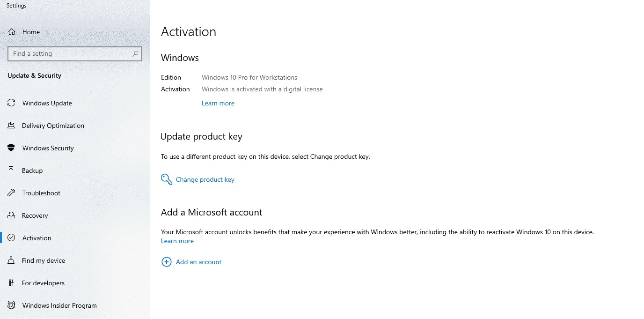Click the Activation page title
This screenshot has width=644, height=319.
coord(189,32)
